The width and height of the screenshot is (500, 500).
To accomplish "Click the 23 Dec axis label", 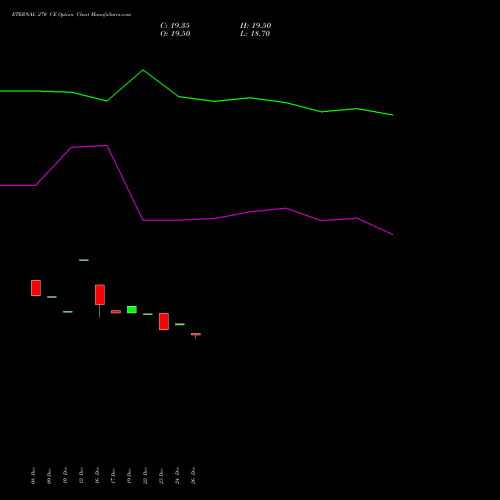I will click(x=161, y=476).
